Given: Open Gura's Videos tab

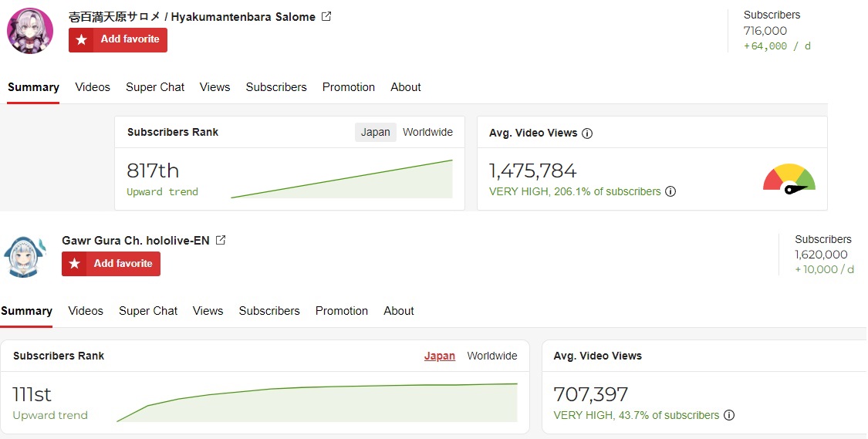Looking at the screenshot, I should [86, 311].
